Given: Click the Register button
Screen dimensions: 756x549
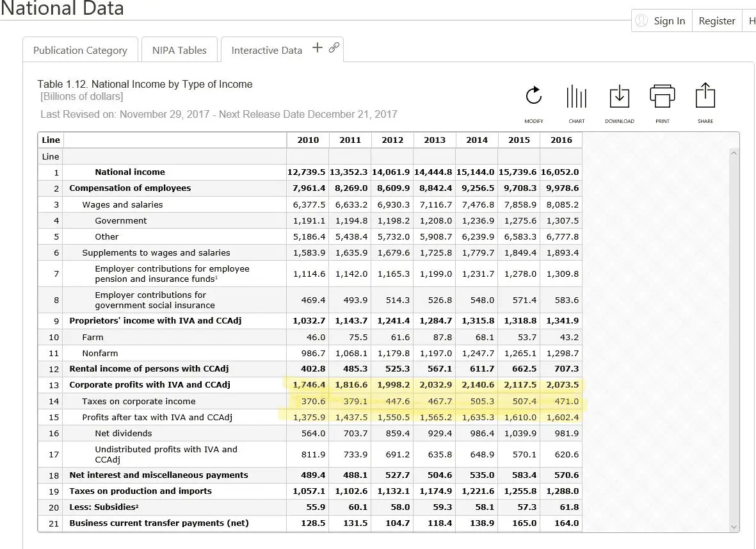Looking at the screenshot, I should (717, 21).
